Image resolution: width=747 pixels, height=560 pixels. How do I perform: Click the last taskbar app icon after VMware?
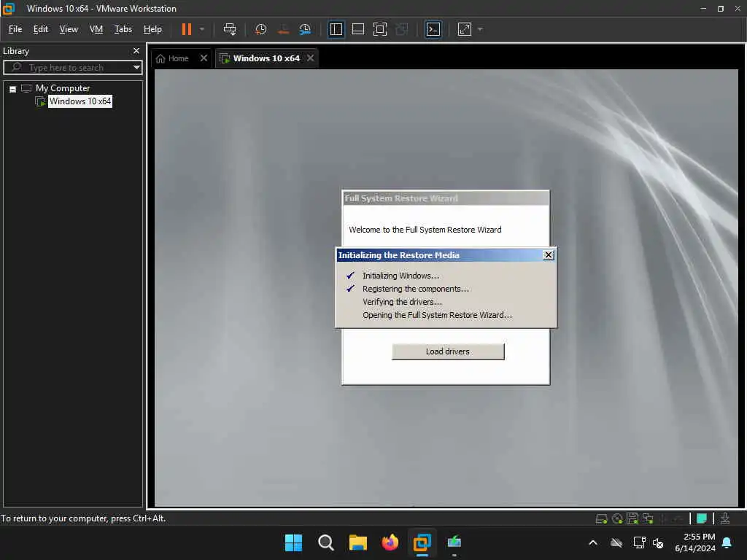point(454,542)
